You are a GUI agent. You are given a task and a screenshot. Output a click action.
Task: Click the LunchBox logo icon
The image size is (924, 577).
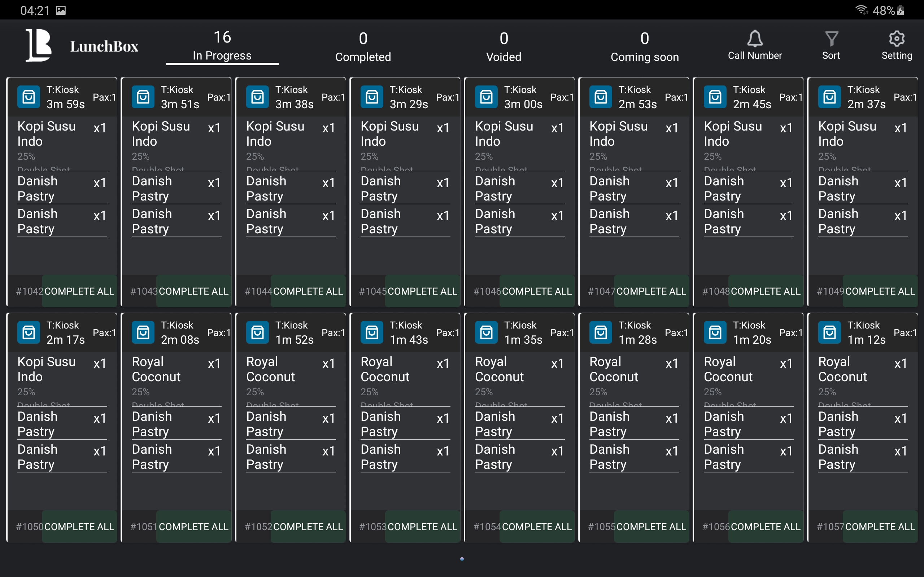tap(39, 45)
